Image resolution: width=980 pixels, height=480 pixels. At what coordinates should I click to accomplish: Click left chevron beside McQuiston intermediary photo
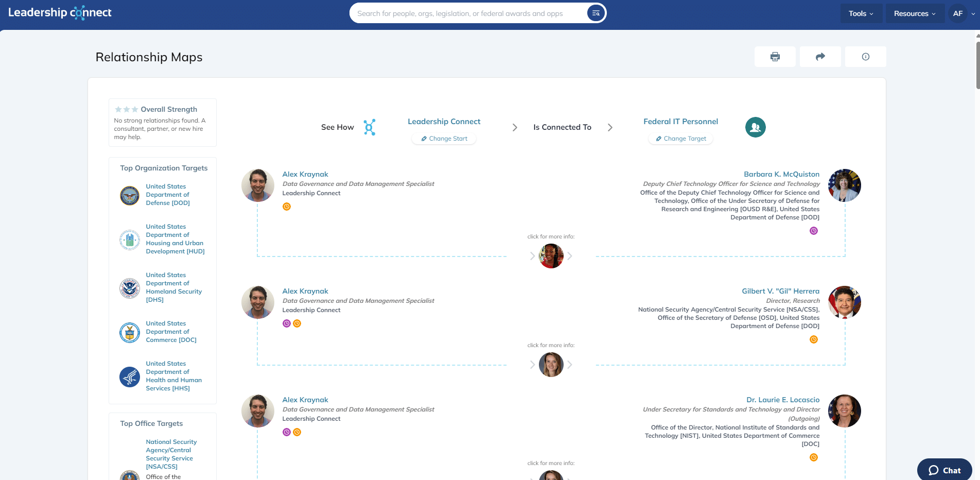(532, 256)
